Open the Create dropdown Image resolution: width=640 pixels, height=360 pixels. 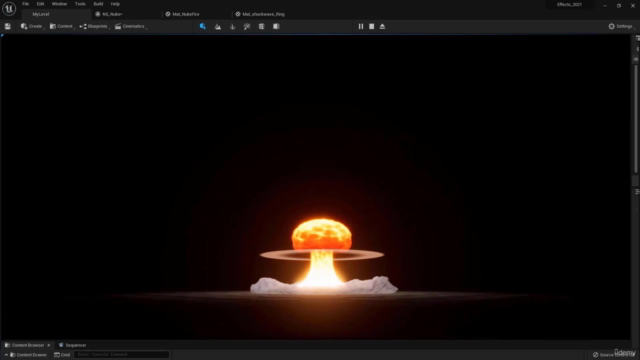pyautogui.click(x=32, y=26)
